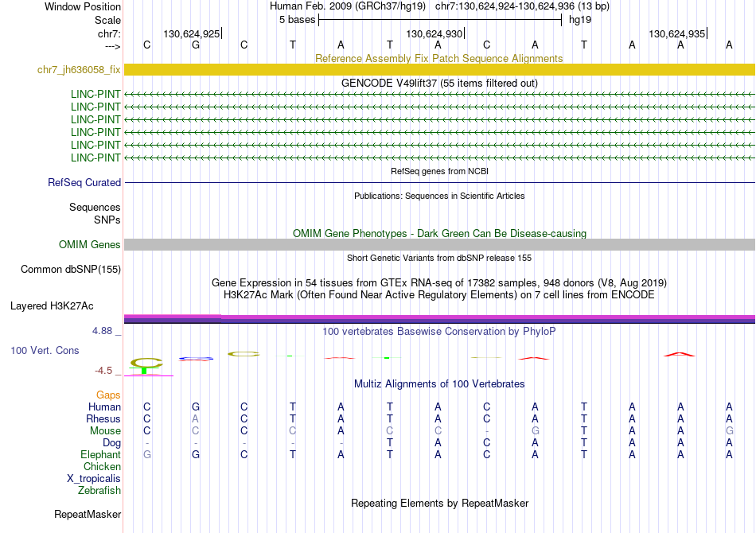Click Human Feb. 2009 (GRCh37/hg19) assembly text
The height and width of the screenshot is (533, 756).
348,6
